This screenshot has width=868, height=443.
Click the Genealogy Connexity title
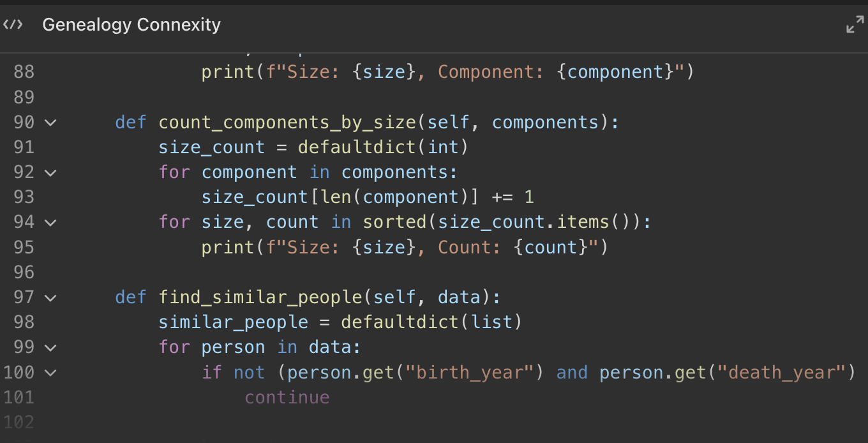point(131,25)
